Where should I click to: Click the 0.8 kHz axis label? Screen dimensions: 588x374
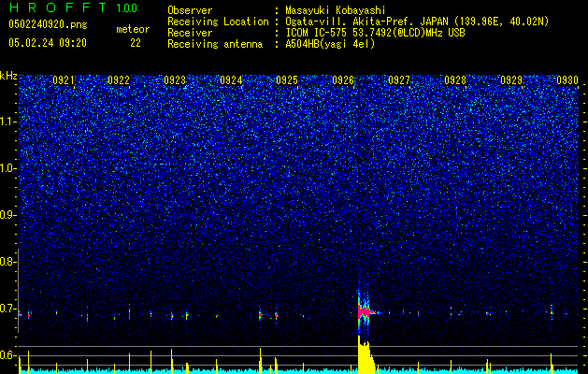7,262
